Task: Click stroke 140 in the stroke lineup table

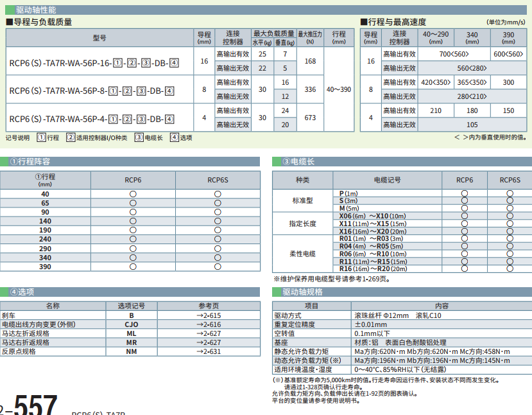Action: tap(45, 221)
